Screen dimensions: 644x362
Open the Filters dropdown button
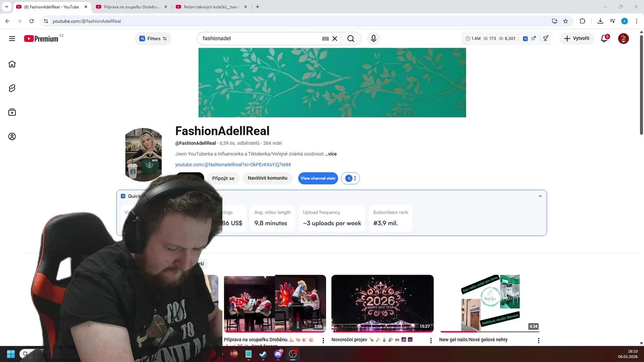point(153,39)
